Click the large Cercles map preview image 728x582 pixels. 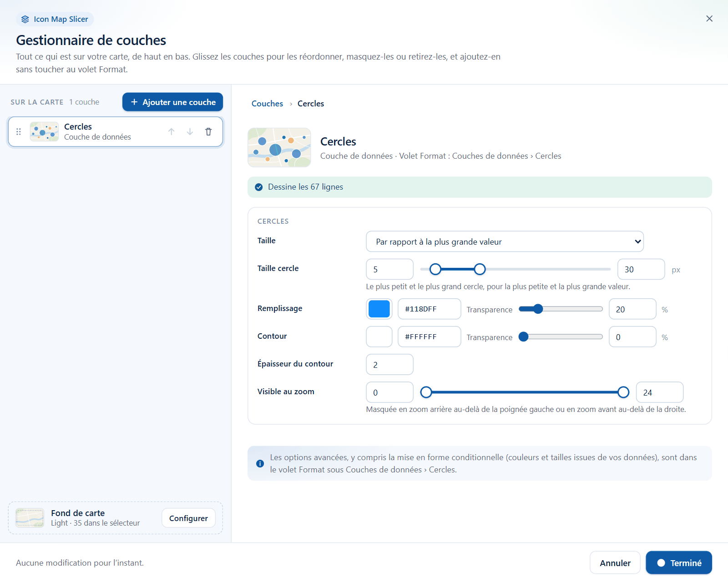click(x=279, y=147)
